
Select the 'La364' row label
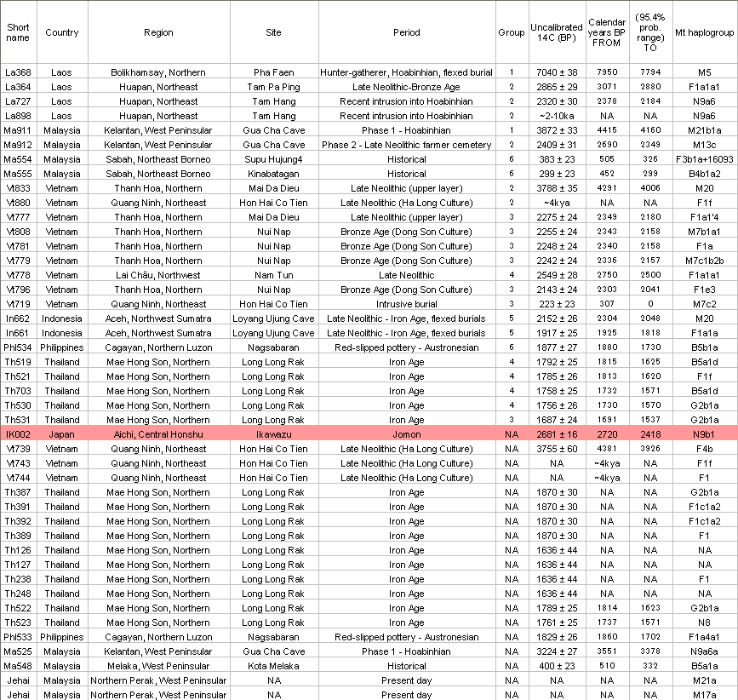pyautogui.click(x=19, y=87)
